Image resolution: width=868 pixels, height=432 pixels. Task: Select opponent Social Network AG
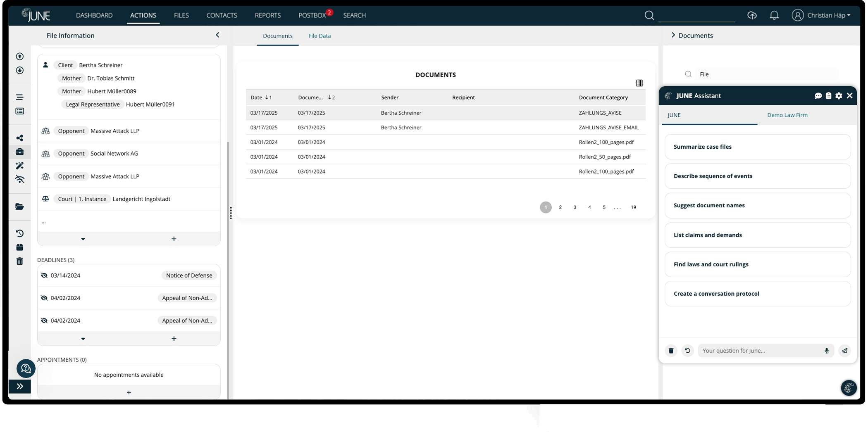pos(129,154)
